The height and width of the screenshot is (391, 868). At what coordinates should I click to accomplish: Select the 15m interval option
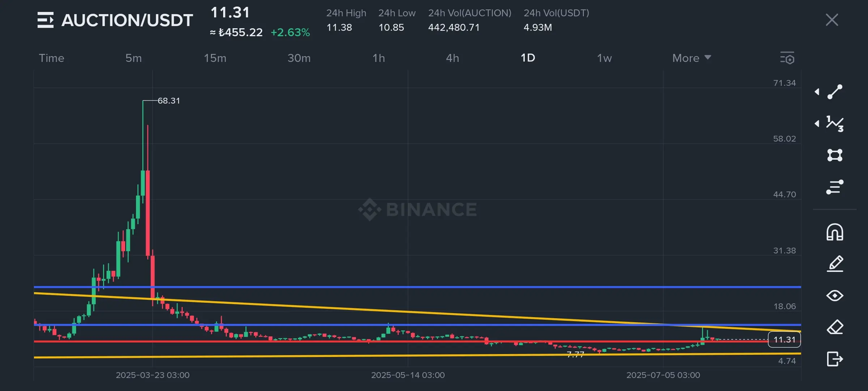click(215, 58)
